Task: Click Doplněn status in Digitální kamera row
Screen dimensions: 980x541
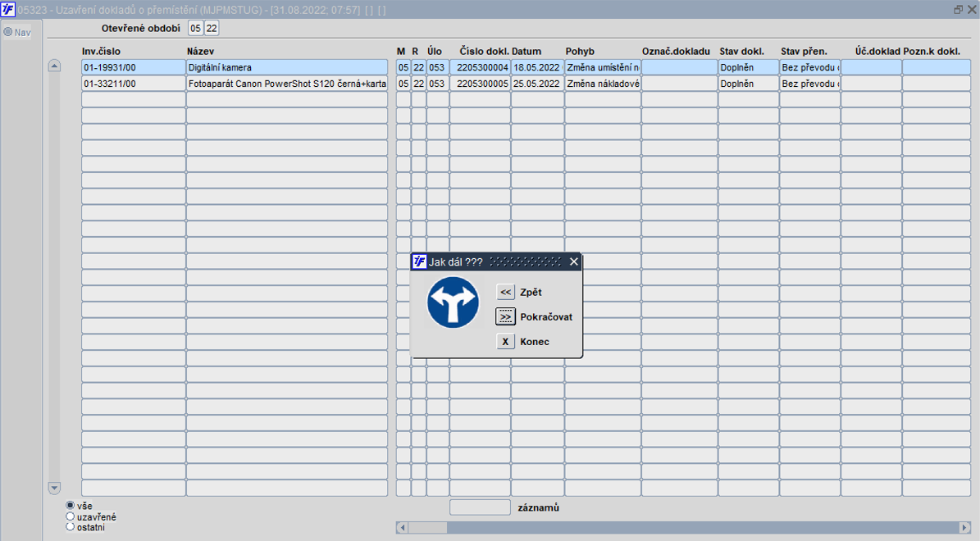Action: click(749, 67)
